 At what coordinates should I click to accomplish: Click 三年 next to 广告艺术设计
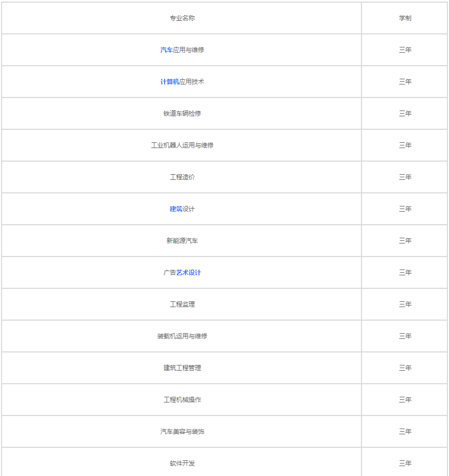pos(405,273)
